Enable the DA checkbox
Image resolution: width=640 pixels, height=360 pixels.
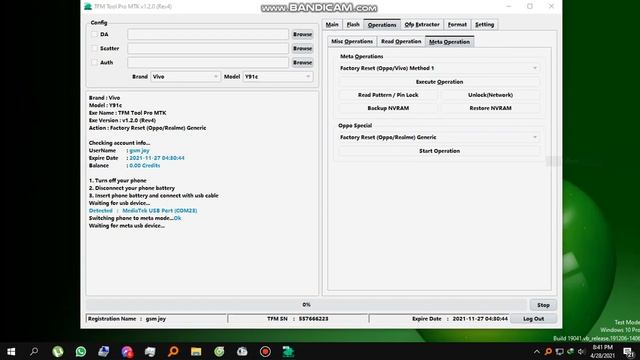pyautogui.click(x=94, y=34)
